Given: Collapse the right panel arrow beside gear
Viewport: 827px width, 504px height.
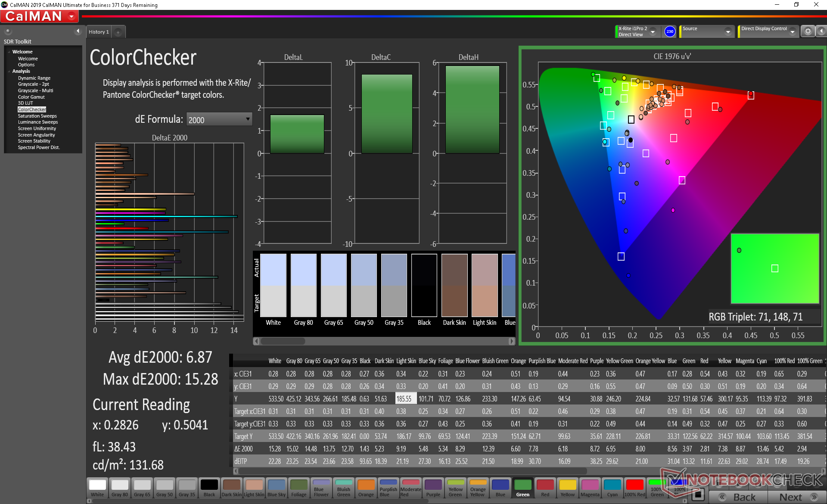Looking at the screenshot, I should (x=821, y=31).
